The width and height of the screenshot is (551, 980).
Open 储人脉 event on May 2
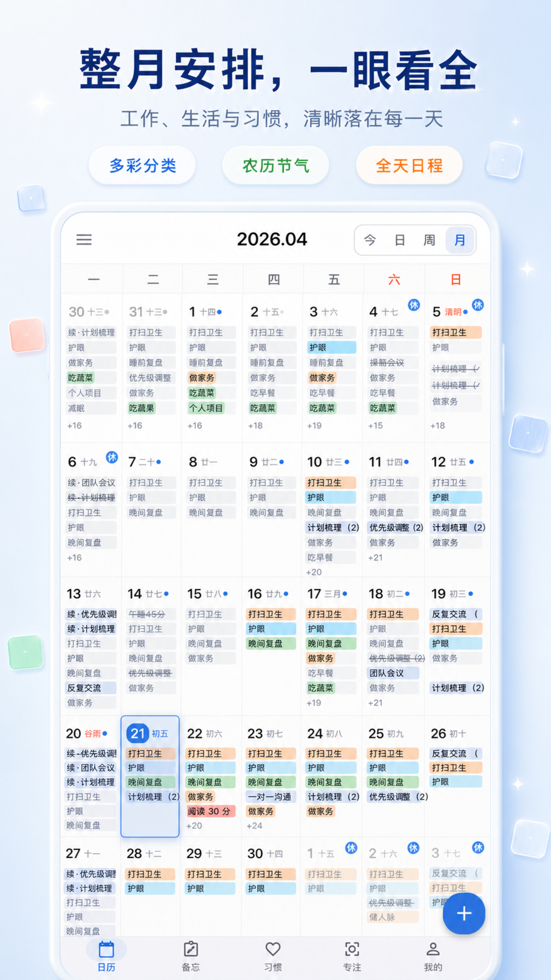(393, 917)
